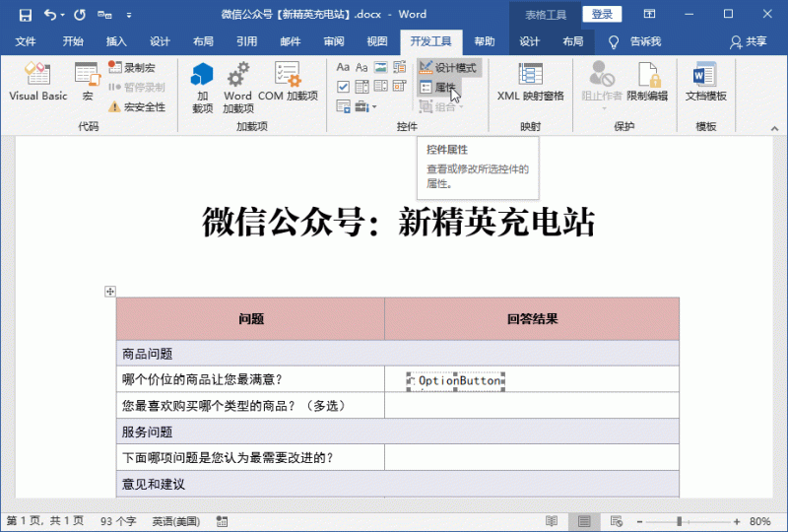Save the document with the floppy icon
This screenshot has height=532, width=788.
click(26, 15)
